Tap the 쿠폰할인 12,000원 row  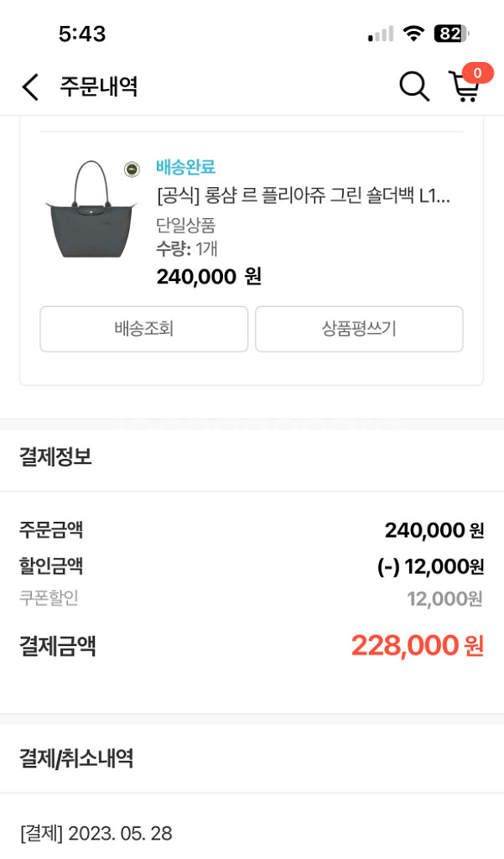(252, 598)
